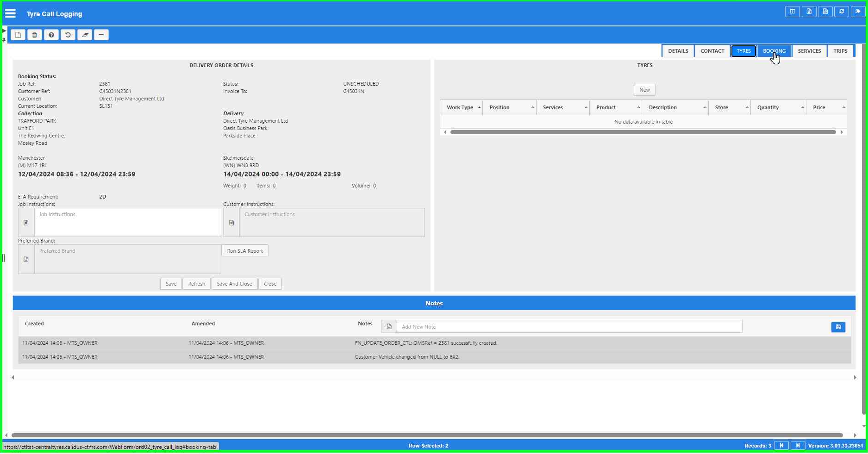The width and height of the screenshot is (868, 454).
Task: Open help with the question mark icon
Action: [x=51, y=35]
